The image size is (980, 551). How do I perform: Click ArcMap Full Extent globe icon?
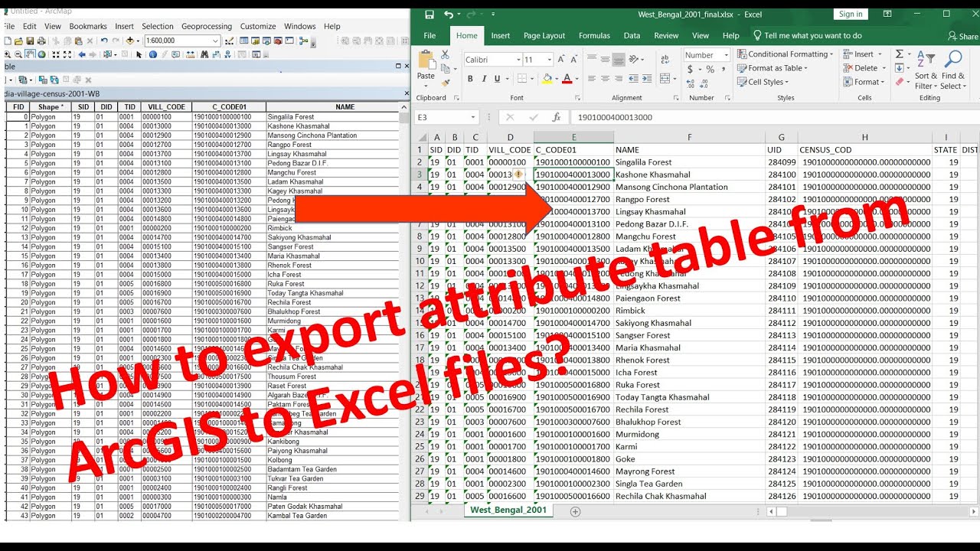pos(41,54)
